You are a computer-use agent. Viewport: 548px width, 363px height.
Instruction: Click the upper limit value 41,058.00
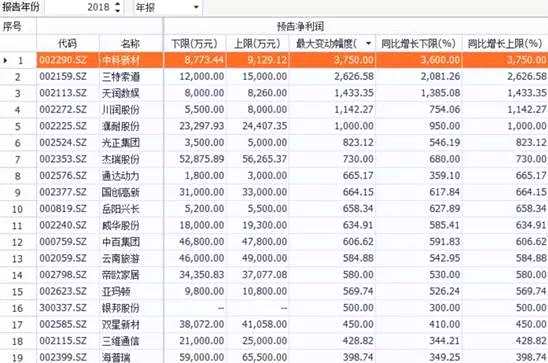click(x=265, y=325)
